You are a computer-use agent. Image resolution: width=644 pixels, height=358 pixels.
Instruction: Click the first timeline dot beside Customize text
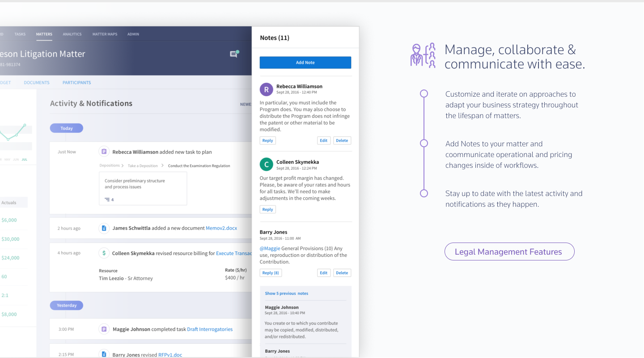pos(424,94)
